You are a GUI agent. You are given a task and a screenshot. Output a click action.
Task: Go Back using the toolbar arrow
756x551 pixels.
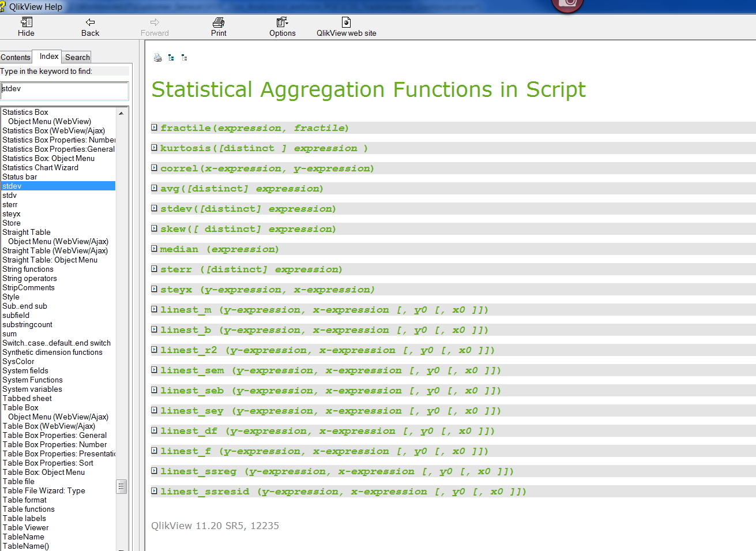point(90,23)
